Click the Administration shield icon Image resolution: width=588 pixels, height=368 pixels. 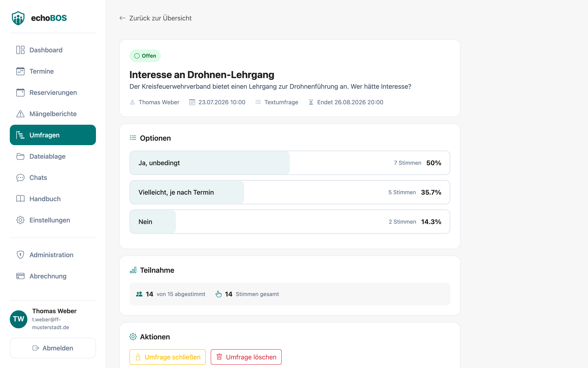point(20,255)
